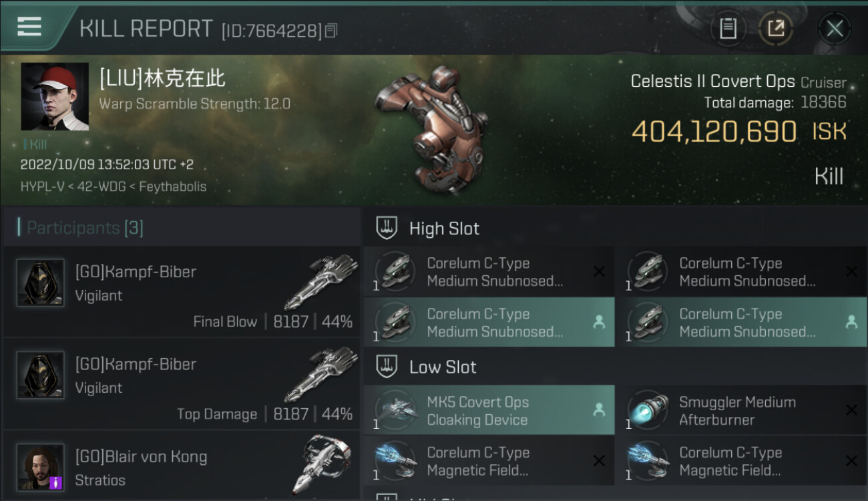Click the Low Slot shield icon
The image size is (868, 501).
point(387,367)
